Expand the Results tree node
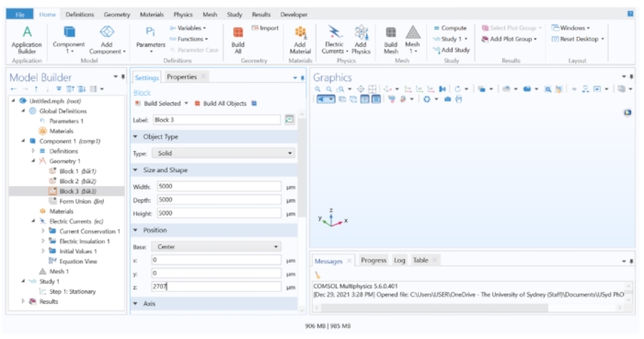The image size is (644, 339). point(23,301)
